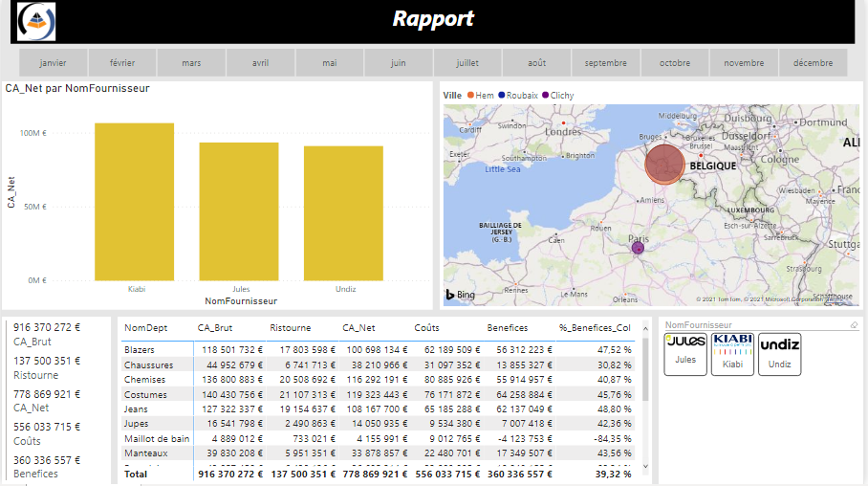Filter the report by janvier
Image resolution: width=868 pixels, height=486 pixels.
tap(54, 63)
